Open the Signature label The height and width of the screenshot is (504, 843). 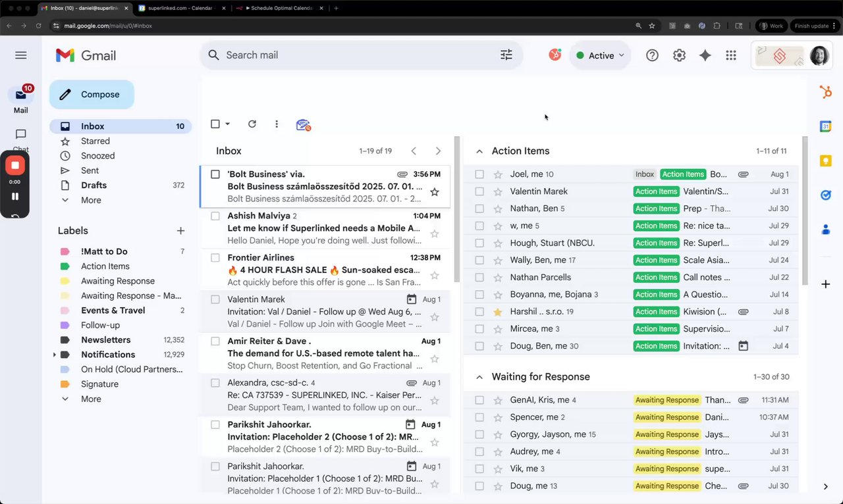[99, 384]
